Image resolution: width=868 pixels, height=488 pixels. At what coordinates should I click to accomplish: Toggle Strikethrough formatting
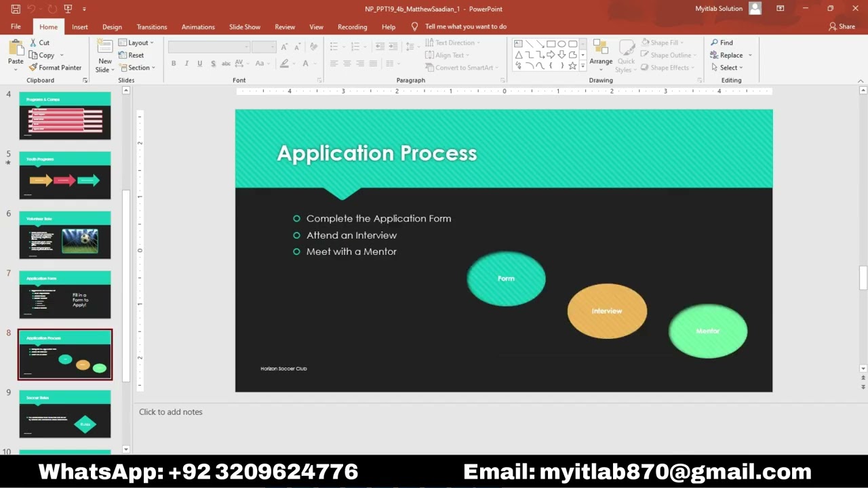point(226,64)
